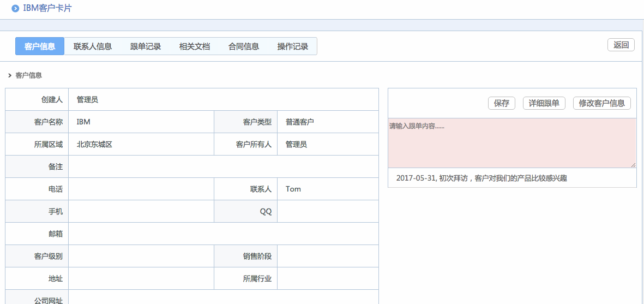Focus the follow-up content text area
The width and height of the screenshot is (644, 304).
tap(511, 144)
